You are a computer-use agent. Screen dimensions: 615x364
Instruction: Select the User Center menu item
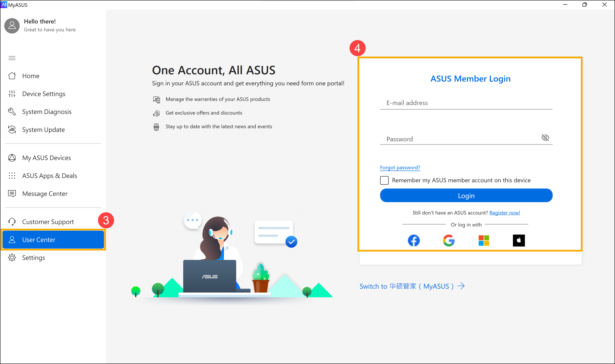[53, 240]
